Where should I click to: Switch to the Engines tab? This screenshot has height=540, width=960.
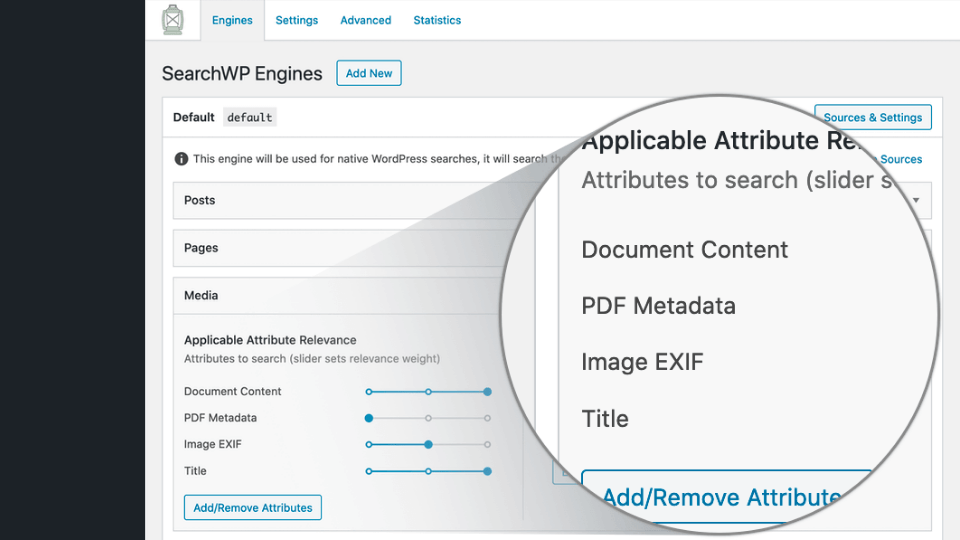tap(232, 20)
